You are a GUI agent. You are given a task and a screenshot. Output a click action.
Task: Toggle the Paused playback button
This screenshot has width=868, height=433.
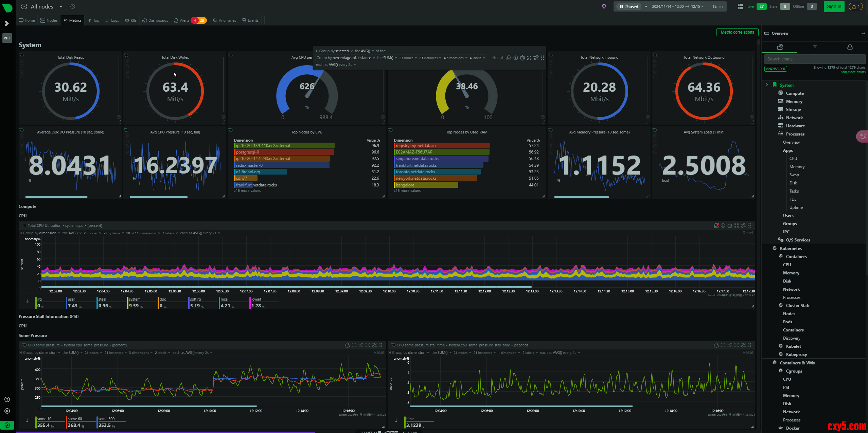[x=629, y=6]
